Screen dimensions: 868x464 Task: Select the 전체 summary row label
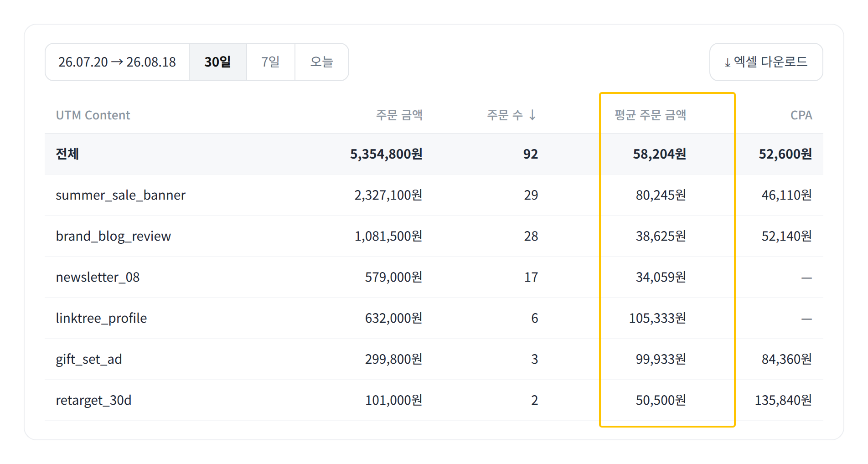[x=67, y=154]
